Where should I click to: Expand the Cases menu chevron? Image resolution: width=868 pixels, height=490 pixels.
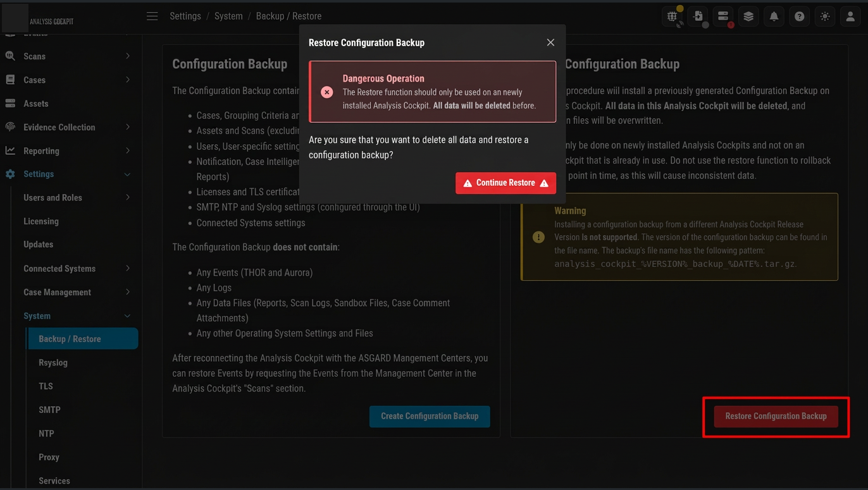point(128,80)
